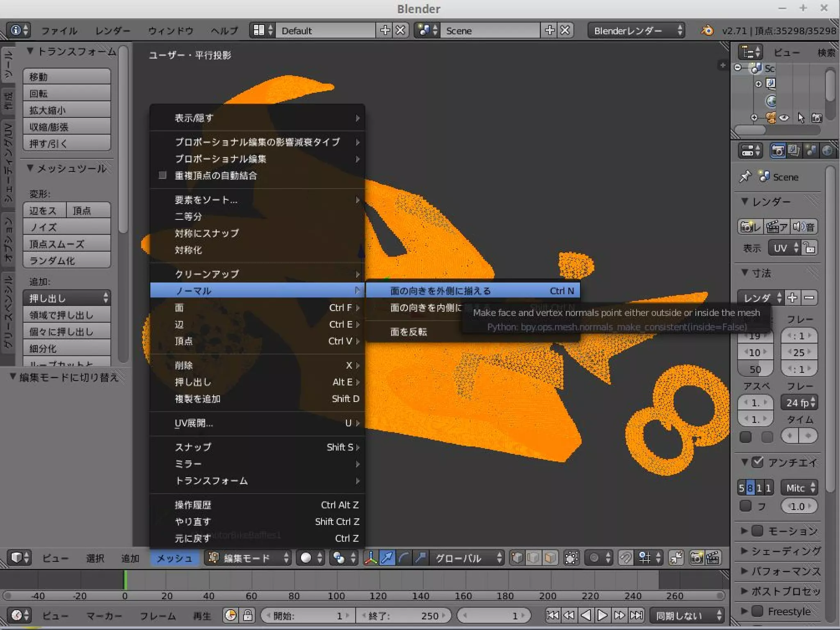The width and height of the screenshot is (840, 630).
Task: Click the pin icon beside Scene
Action: pyautogui.click(x=745, y=177)
